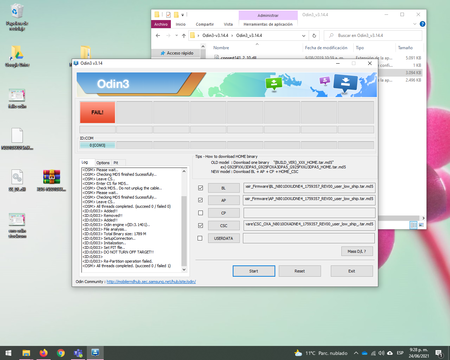The height and width of the screenshot is (360, 450).
Task: Refresh the Explorer folder view
Action: click(x=314, y=35)
